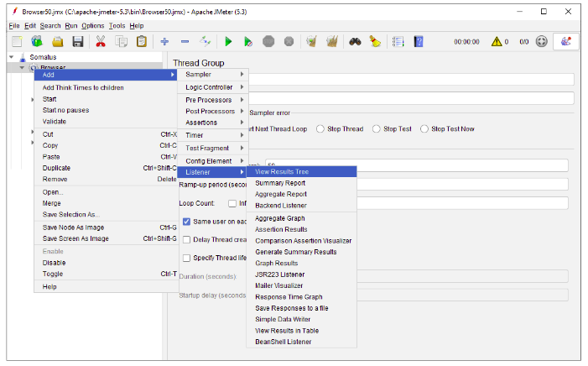588x366 pixels.
Task: Expand the Post Processors submenu
Action: click(x=212, y=111)
